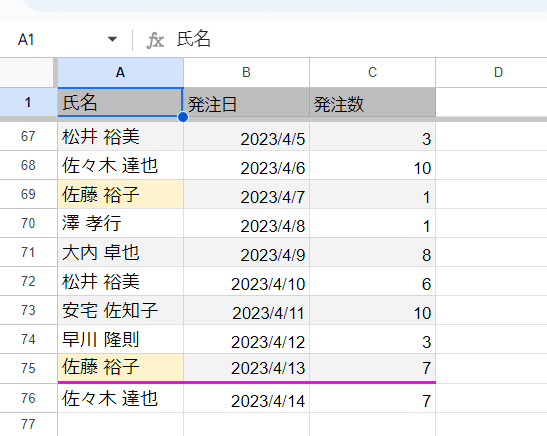Select row 72 header
The image size is (547, 436).
pos(28,281)
